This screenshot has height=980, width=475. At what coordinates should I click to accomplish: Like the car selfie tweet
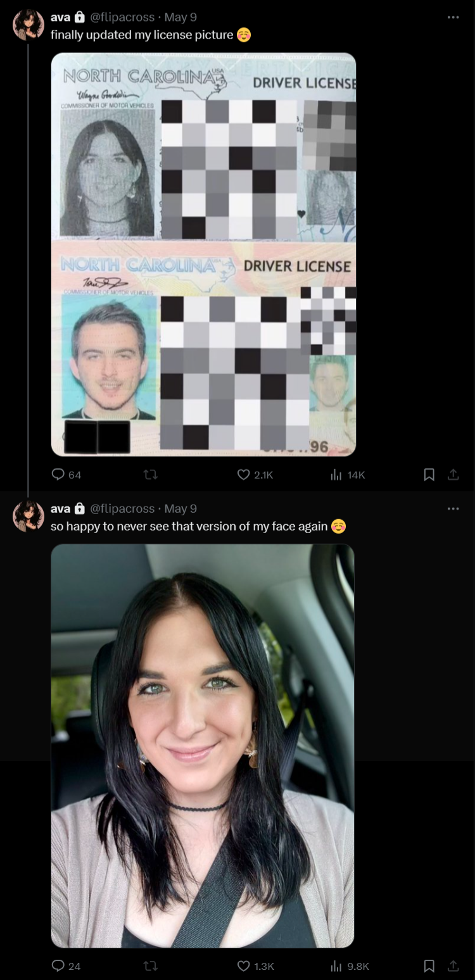click(x=255, y=965)
